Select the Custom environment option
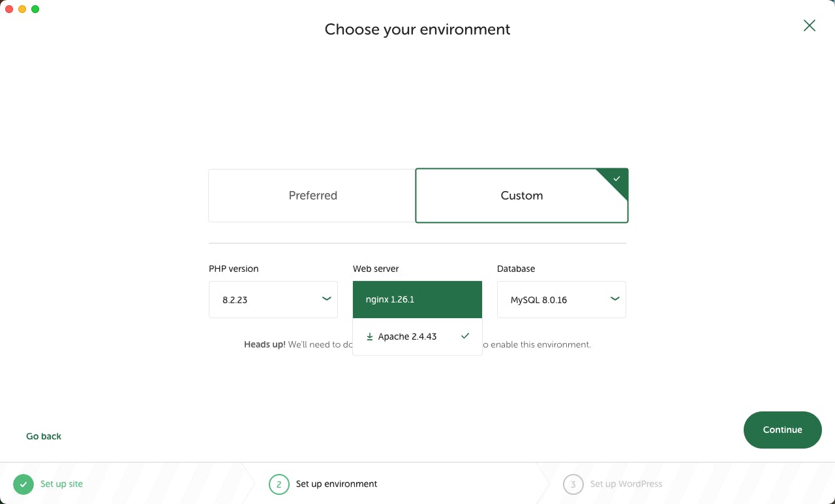The image size is (835, 504). coord(521,196)
